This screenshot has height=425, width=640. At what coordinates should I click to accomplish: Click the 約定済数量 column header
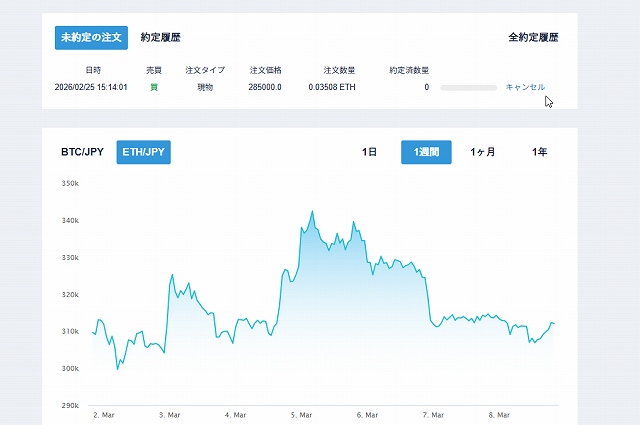click(x=409, y=70)
